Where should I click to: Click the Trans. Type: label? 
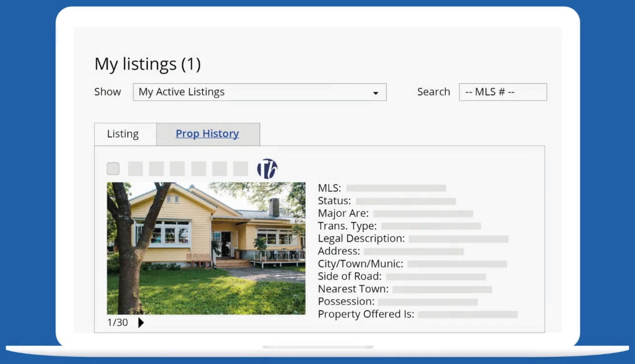click(347, 226)
